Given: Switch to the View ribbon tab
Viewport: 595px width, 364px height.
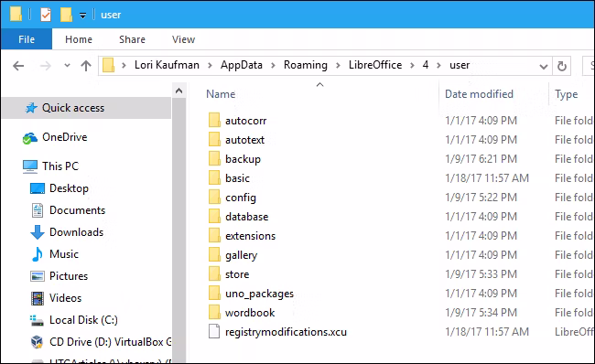Looking at the screenshot, I should [x=183, y=39].
